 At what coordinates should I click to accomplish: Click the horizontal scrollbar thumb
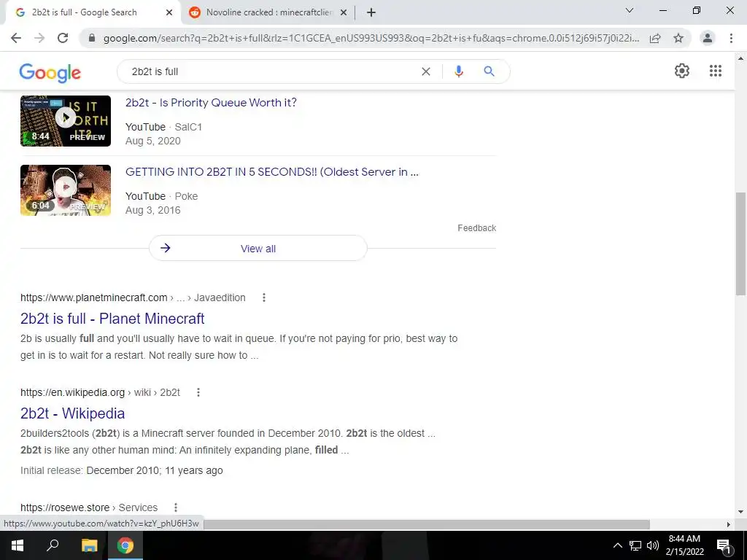[x=427, y=524]
